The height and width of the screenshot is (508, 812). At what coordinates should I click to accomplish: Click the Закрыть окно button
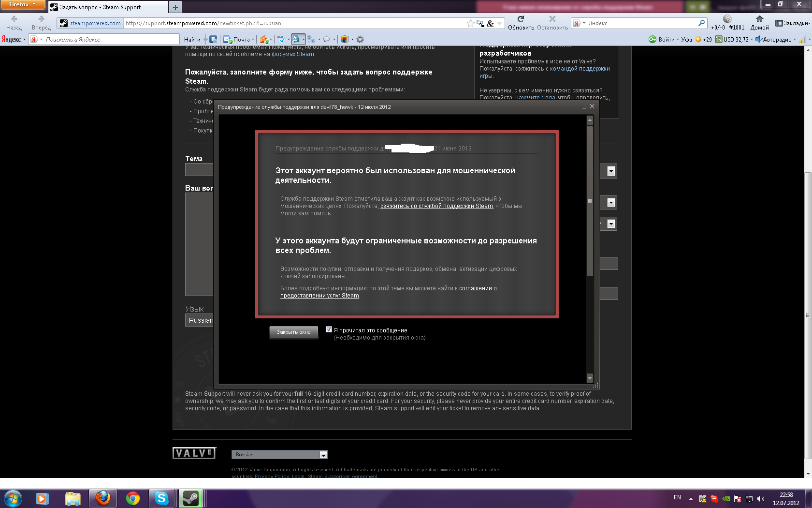tap(293, 332)
